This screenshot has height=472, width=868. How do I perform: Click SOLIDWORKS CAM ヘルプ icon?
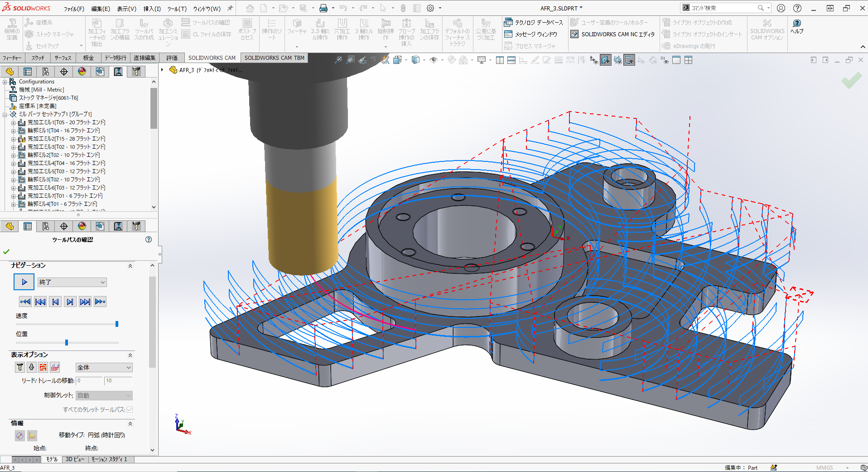click(797, 26)
